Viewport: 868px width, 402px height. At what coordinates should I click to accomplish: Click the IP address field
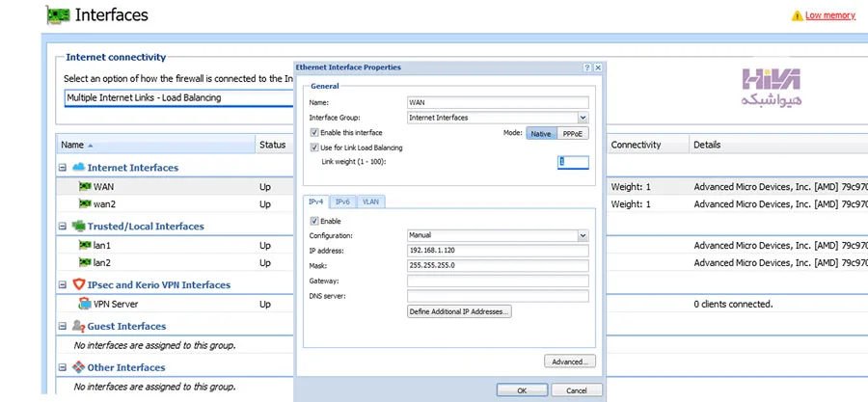(x=498, y=251)
